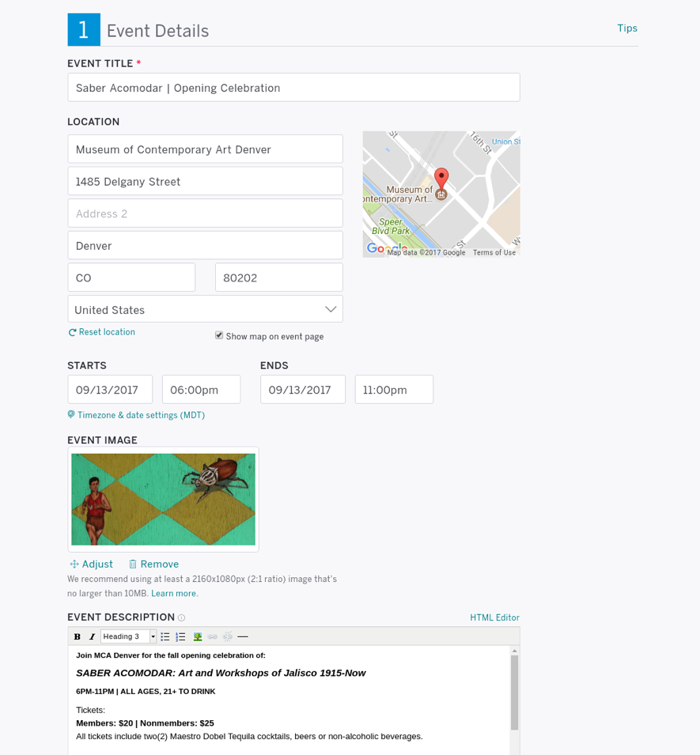700x755 pixels.
Task: Uncheck Show map on event page
Action: [x=219, y=335]
